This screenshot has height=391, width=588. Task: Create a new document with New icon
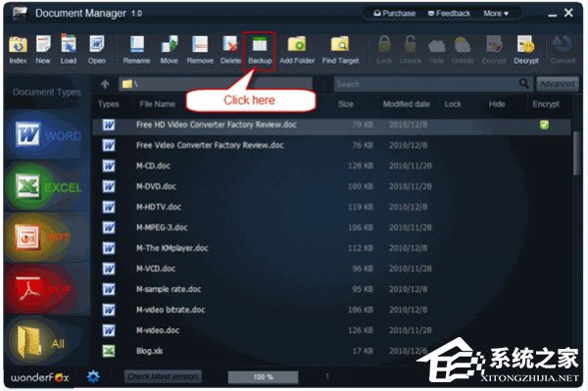coord(43,49)
